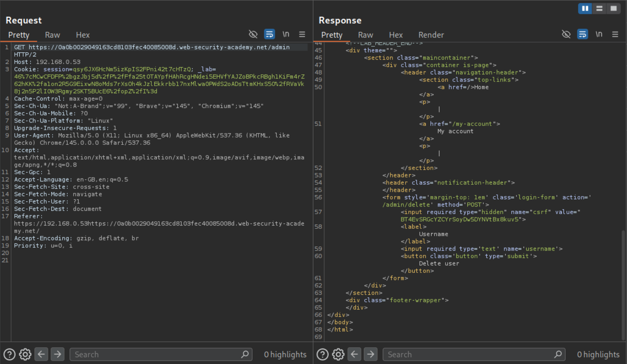Switch to side-by-side layout view
Screen dimensions: 627x364
pos(585,8)
